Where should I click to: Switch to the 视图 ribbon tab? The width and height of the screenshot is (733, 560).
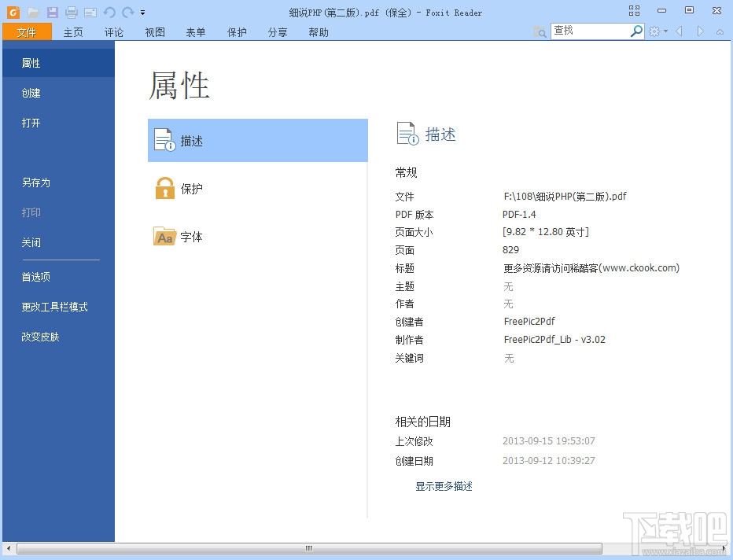(155, 32)
